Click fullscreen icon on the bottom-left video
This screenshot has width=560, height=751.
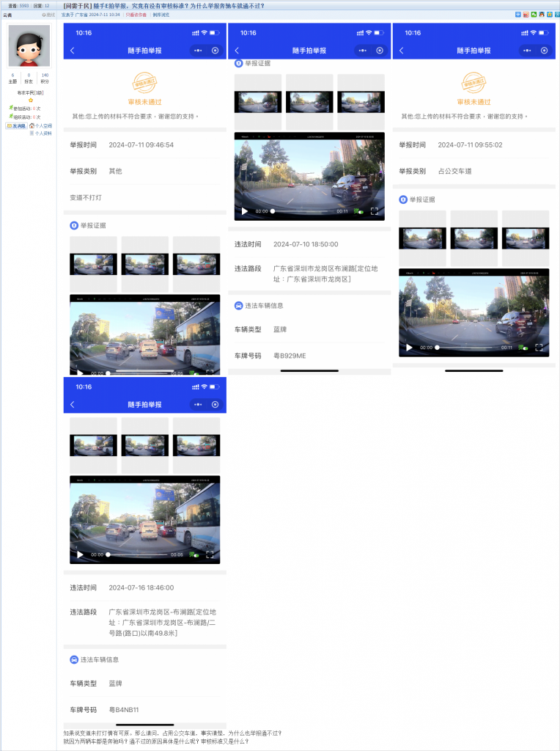[210, 554]
